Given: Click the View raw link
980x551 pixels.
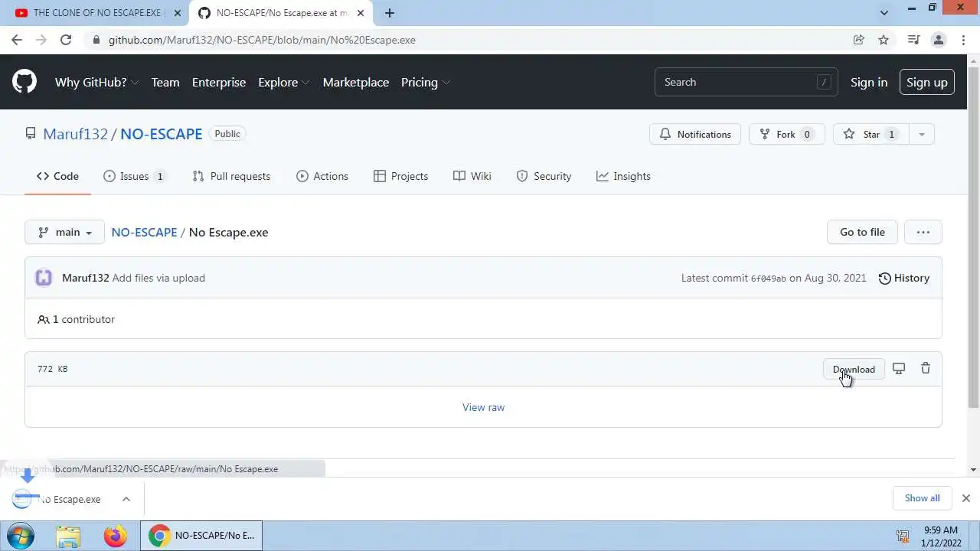Looking at the screenshot, I should click(483, 407).
